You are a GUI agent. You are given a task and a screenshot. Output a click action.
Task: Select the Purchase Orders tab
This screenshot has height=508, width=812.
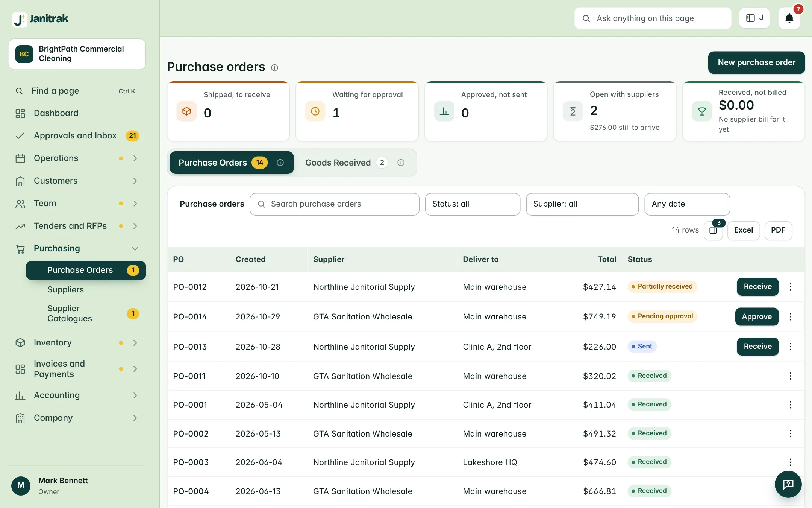[x=232, y=163]
